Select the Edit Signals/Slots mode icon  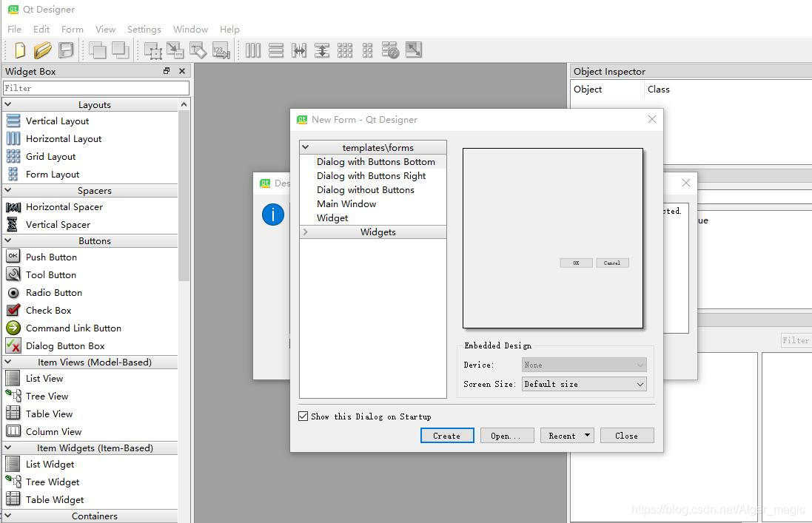point(175,50)
